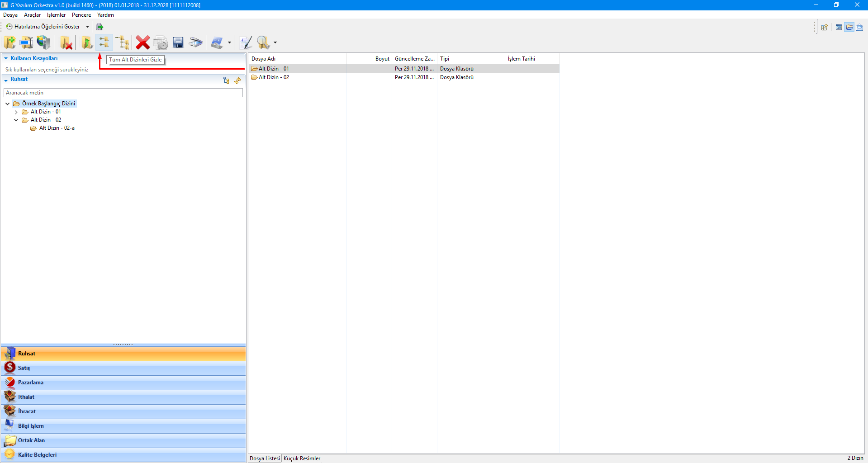Click the new folder icon with green plus
The height and width of the screenshot is (463, 868).
pos(9,43)
